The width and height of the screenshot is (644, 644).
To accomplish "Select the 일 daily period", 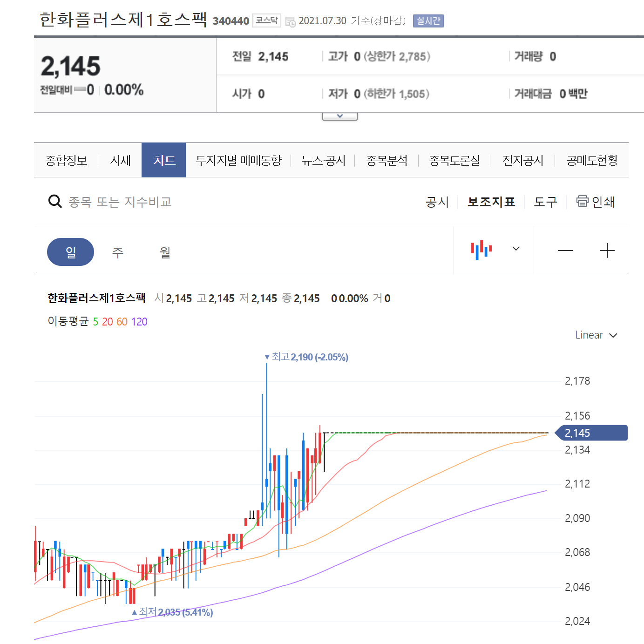I will tap(70, 252).
